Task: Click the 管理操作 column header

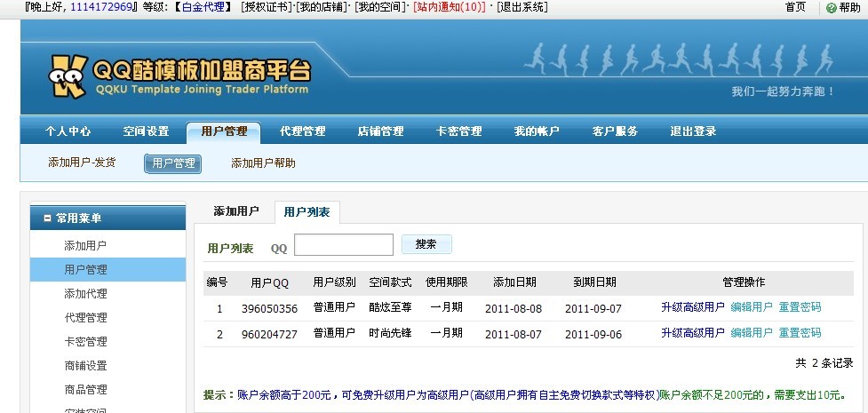Action: click(x=744, y=282)
